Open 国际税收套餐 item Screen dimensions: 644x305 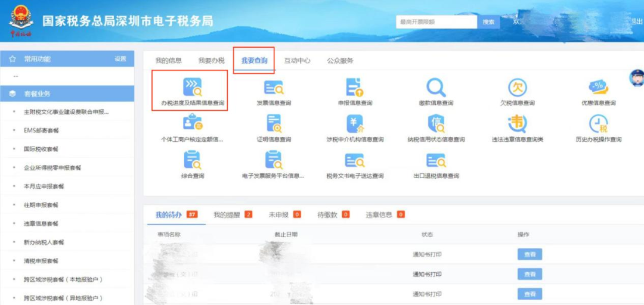pos(41,149)
